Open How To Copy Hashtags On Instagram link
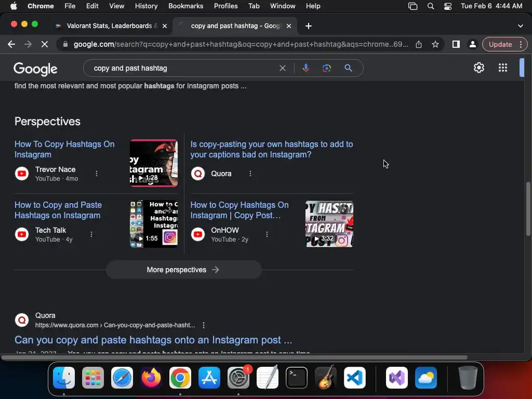Viewport: 532px width, 399px height. 64,149
